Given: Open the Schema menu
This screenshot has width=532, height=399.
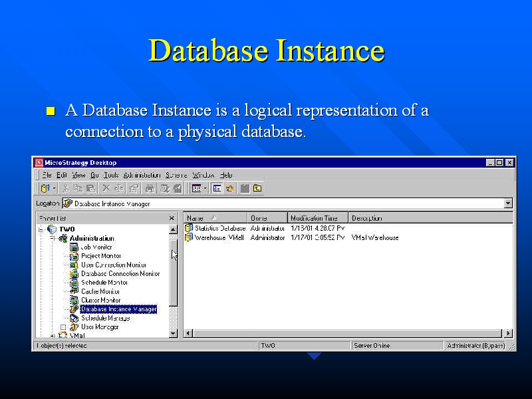Looking at the screenshot, I should [176, 175].
